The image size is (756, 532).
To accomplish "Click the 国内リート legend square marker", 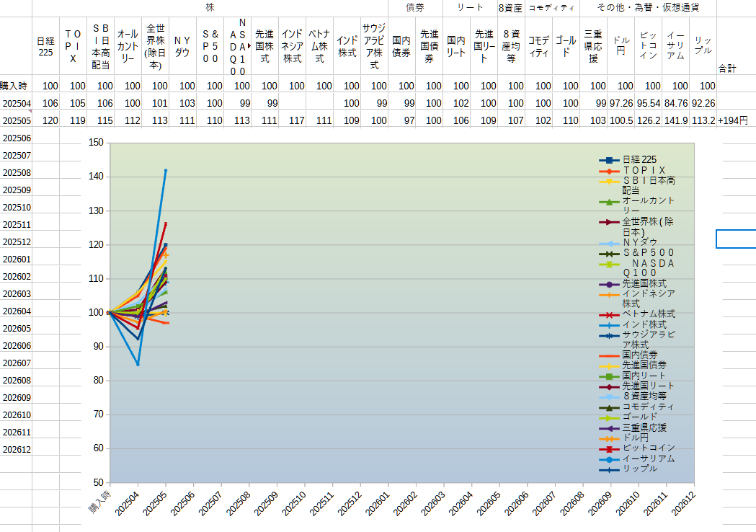I will (x=610, y=376).
